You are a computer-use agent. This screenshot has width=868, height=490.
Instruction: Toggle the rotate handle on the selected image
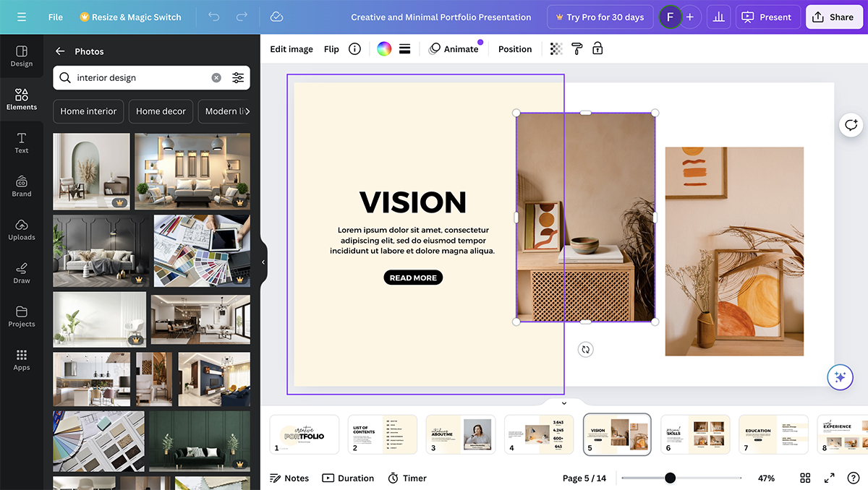pos(585,349)
